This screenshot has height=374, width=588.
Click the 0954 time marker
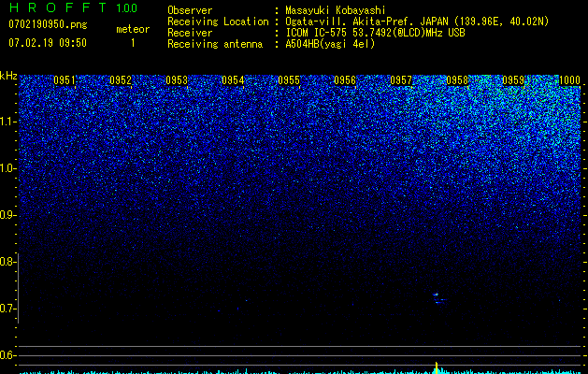[233, 80]
